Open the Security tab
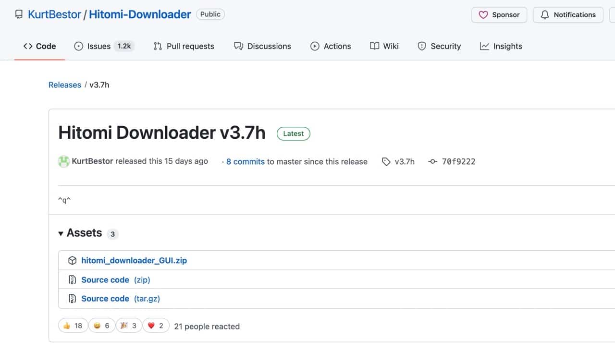Image resolution: width=615 pixels, height=364 pixels. [439, 46]
